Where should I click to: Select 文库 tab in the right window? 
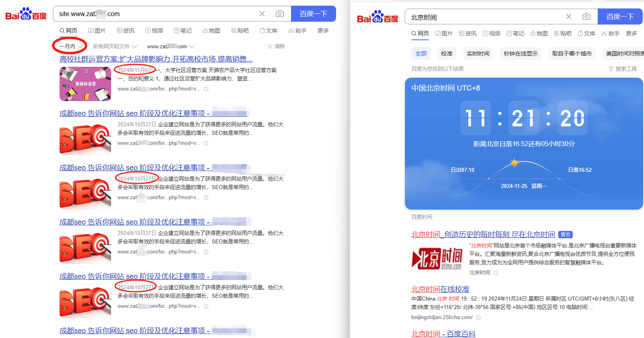(x=586, y=33)
